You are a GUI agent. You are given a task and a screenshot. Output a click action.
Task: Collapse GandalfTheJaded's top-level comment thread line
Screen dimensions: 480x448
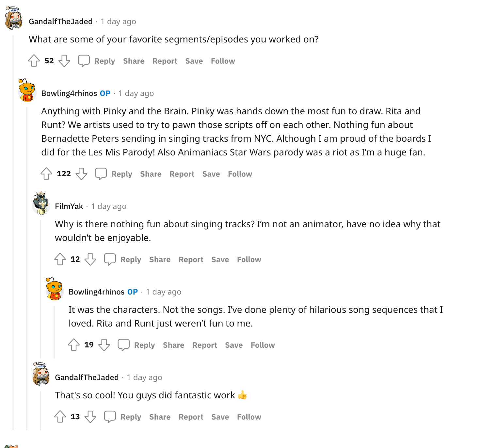[13, 229]
